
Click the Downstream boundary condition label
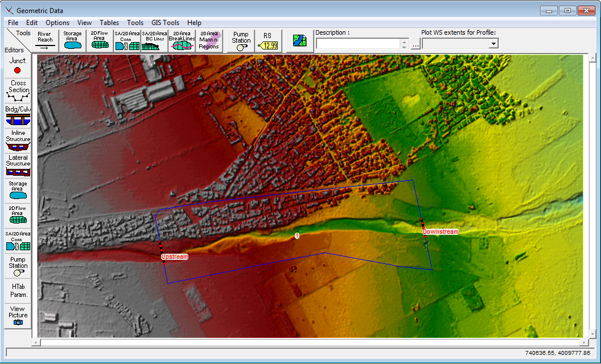pos(441,232)
